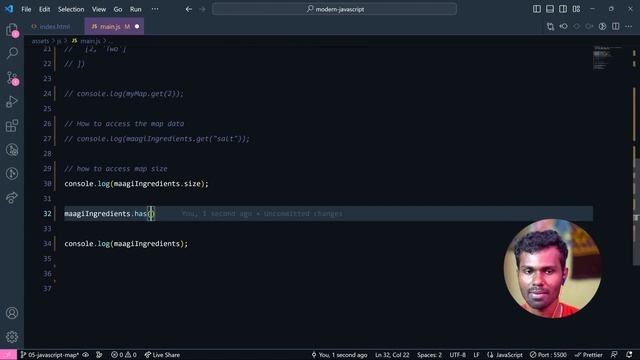Open the Go menu

click(x=118, y=9)
